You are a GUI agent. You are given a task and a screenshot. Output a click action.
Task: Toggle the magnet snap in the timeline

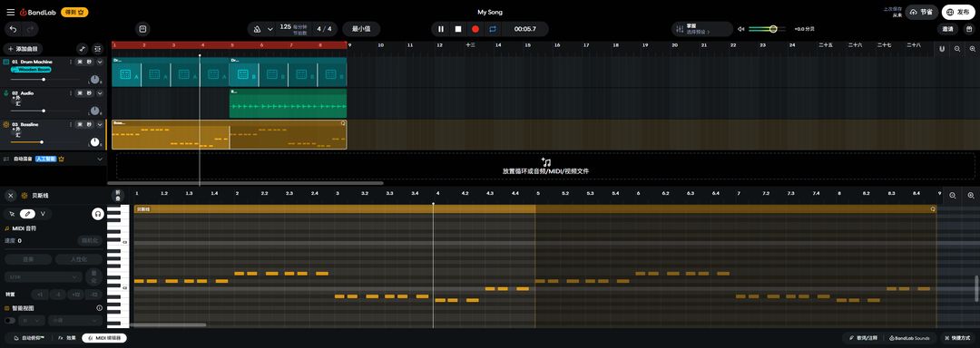click(942, 48)
